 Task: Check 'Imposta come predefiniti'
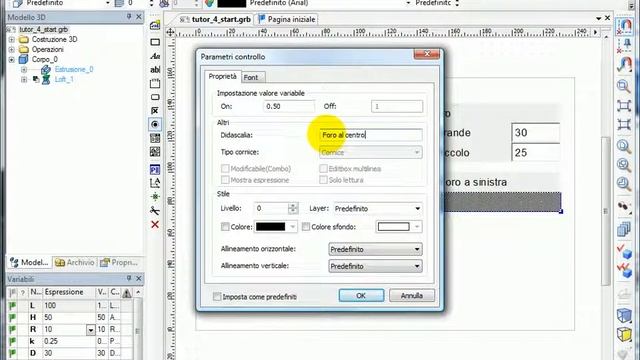click(217, 297)
